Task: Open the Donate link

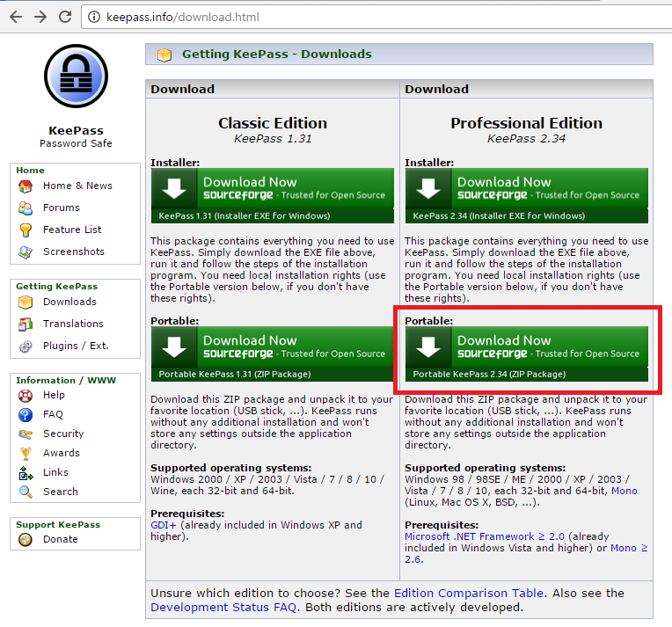Action: [61, 539]
